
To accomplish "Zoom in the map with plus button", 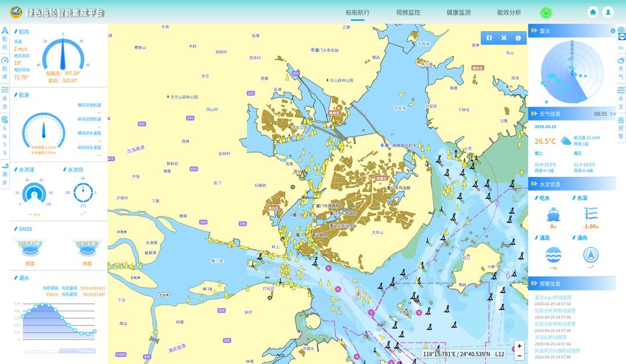I will click(519, 346).
